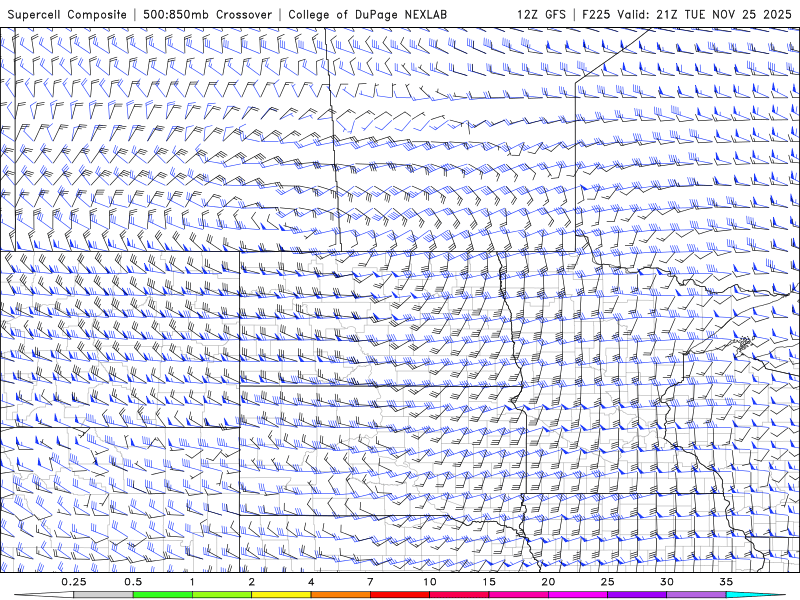800x600 pixels.
Task: Click the 'Supercell Composite' title text
Action: [x=67, y=14]
